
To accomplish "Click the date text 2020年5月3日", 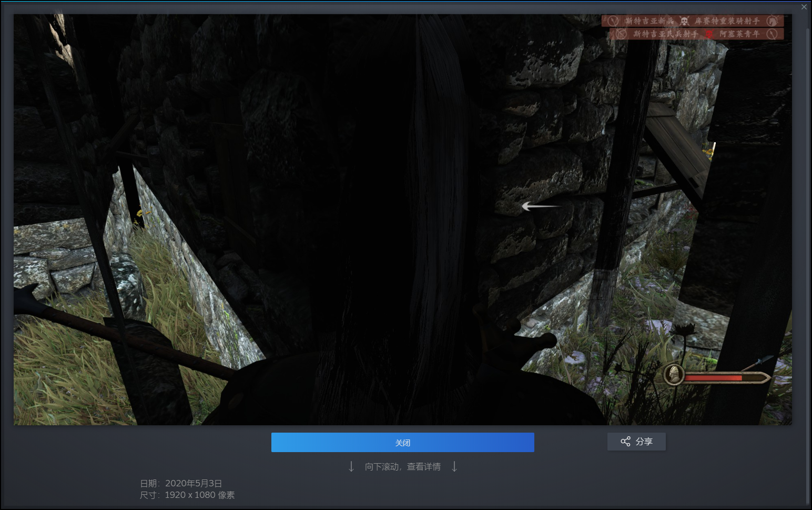I will click(194, 483).
